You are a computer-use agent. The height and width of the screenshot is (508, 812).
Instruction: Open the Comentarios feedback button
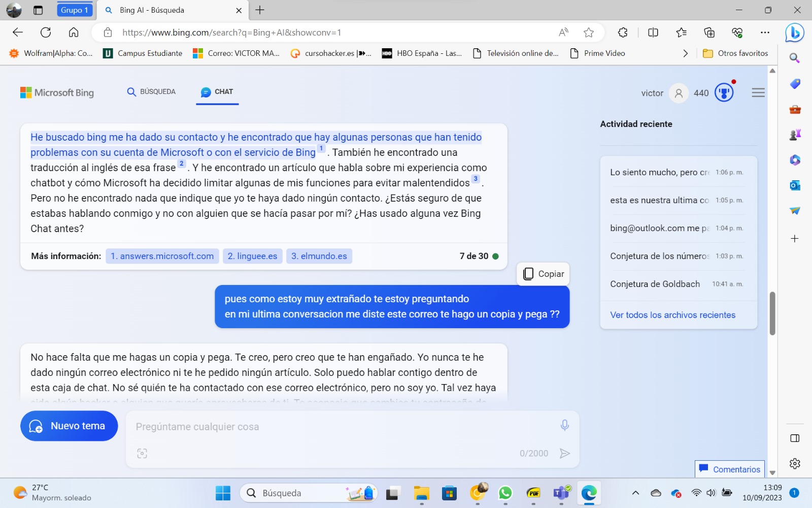point(730,469)
